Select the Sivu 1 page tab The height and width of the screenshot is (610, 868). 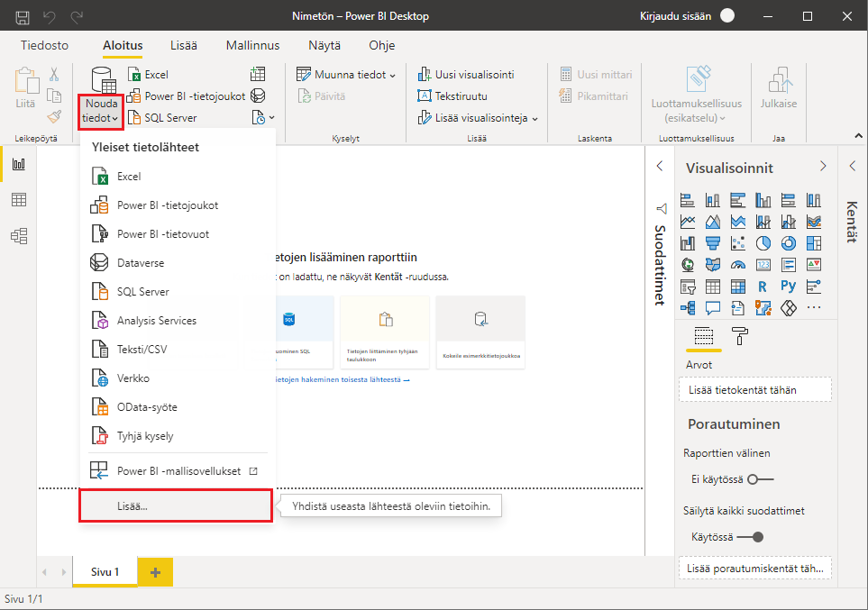105,572
